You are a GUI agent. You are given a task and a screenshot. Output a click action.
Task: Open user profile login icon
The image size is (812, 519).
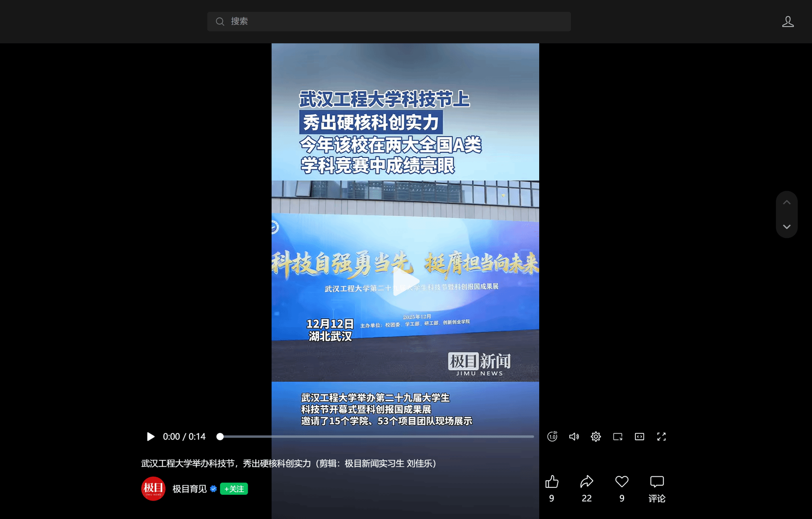[x=788, y=21]
